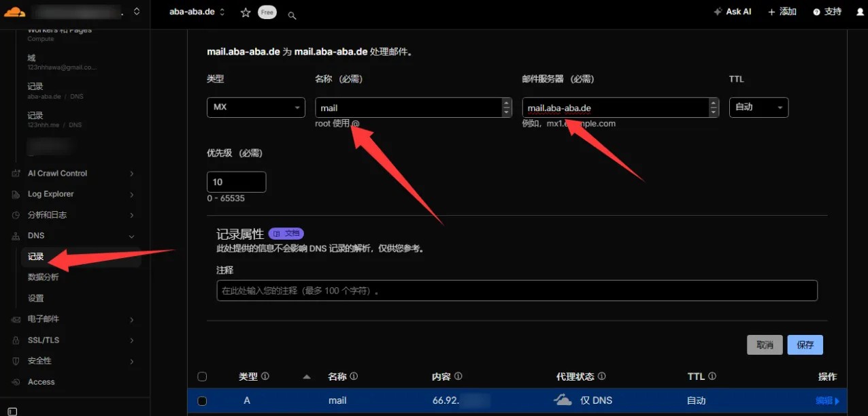Check the select-all checkbox in the records table
This screenshot has height=416, width=868.
point(202,376)
